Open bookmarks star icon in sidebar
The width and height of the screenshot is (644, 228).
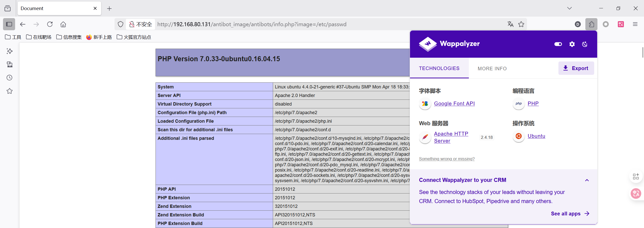10,91
